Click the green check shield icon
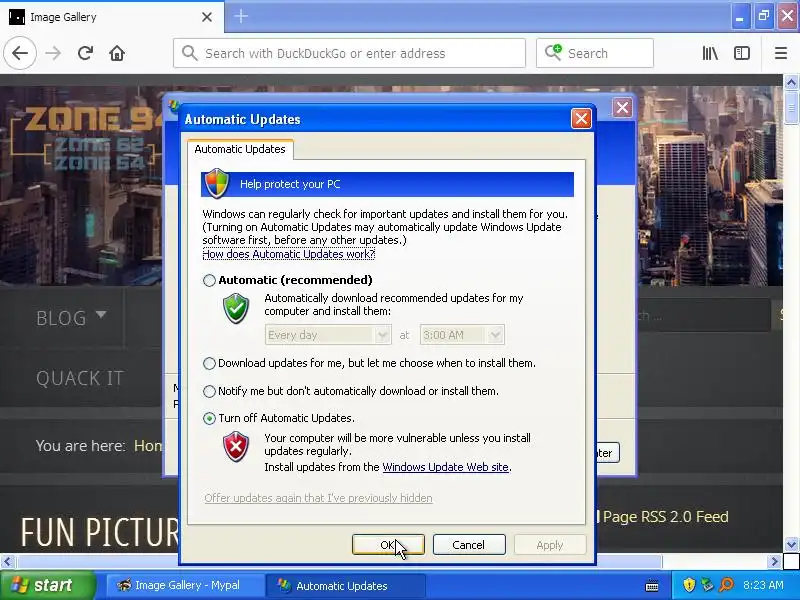 [x=236, y=308]
